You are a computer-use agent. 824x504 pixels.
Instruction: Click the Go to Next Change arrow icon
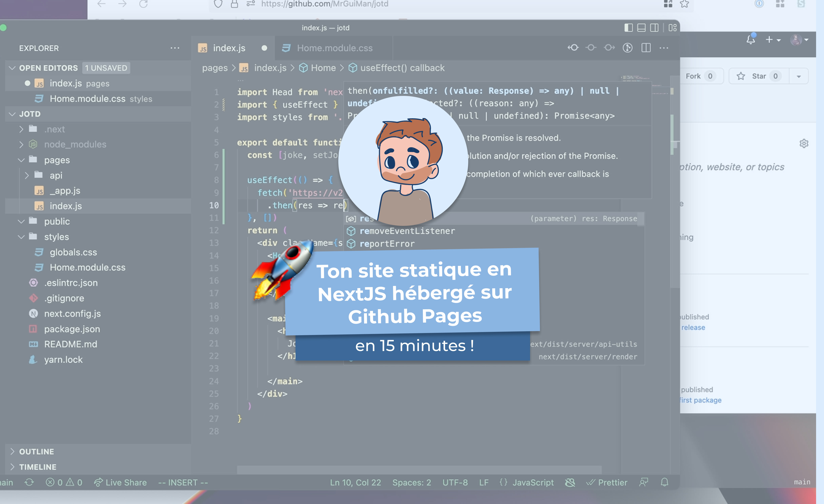(x=609, y=48)
